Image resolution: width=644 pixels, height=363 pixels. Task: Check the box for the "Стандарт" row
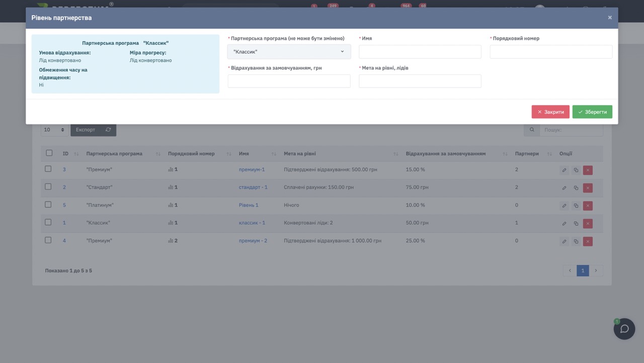point(48,187)
